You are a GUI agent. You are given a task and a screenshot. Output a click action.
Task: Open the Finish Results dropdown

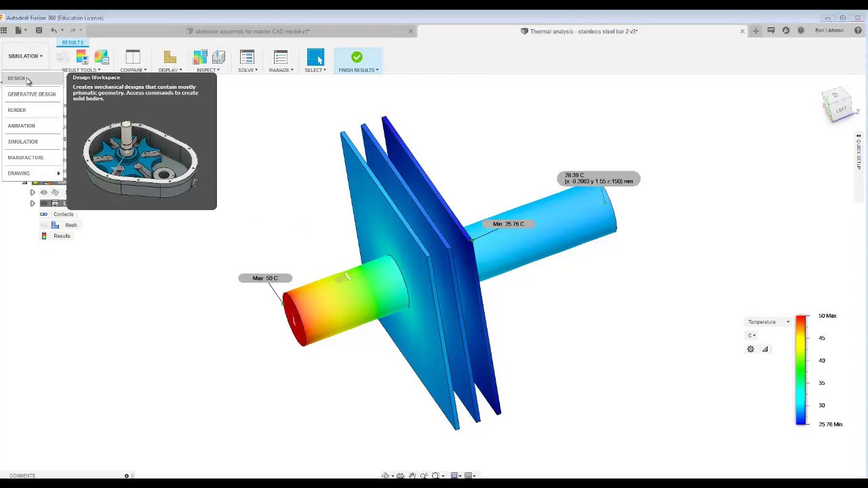point(359,70)
